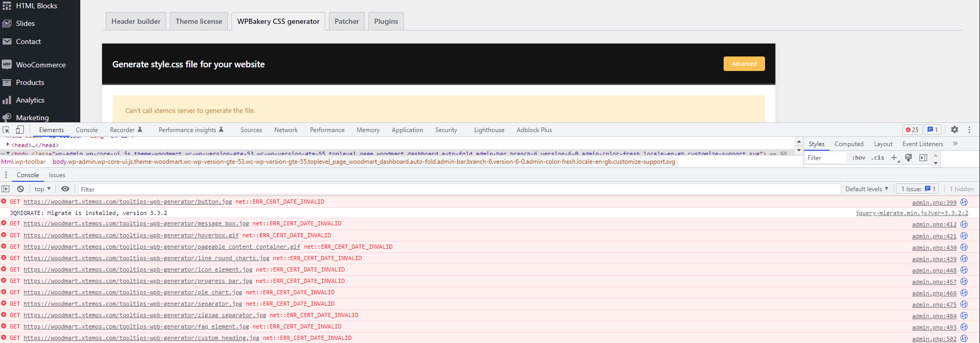Toggle device toolbar icon in DevTools
The height and width of the screenshot is (343, 980).
point(20,130)
